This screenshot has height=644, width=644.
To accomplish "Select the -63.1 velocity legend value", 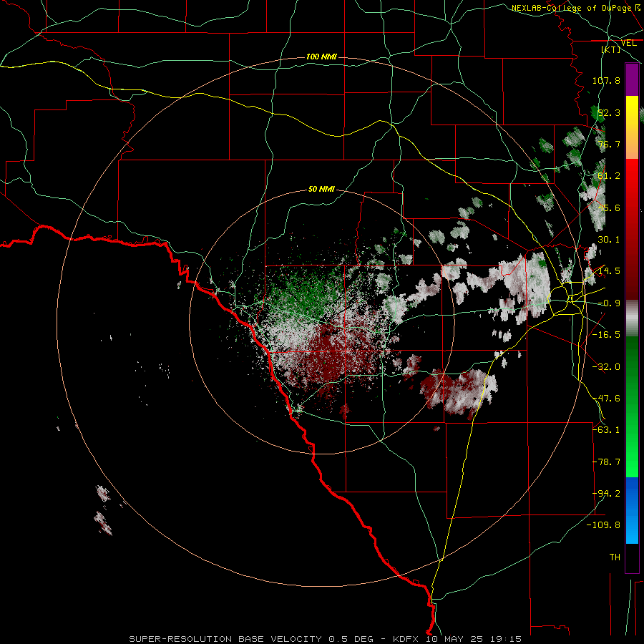I will tap(606, 430).
